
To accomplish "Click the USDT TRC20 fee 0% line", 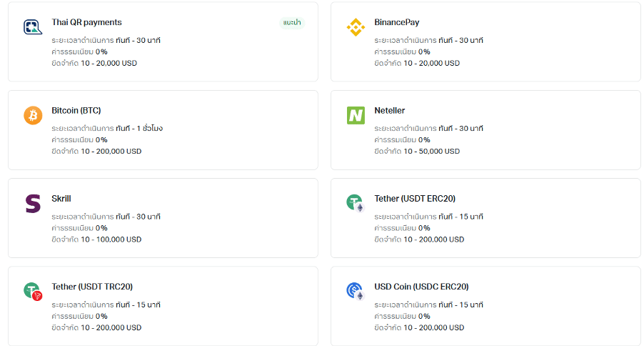I will click(79, 315).
